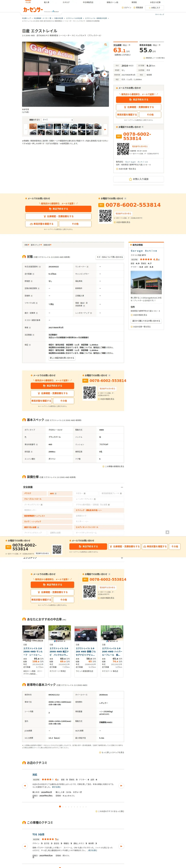The width and height of the screenshot is (186, 868).
Task: Select the 中古車販売店 top tab
Action: (x=88, y=2)
